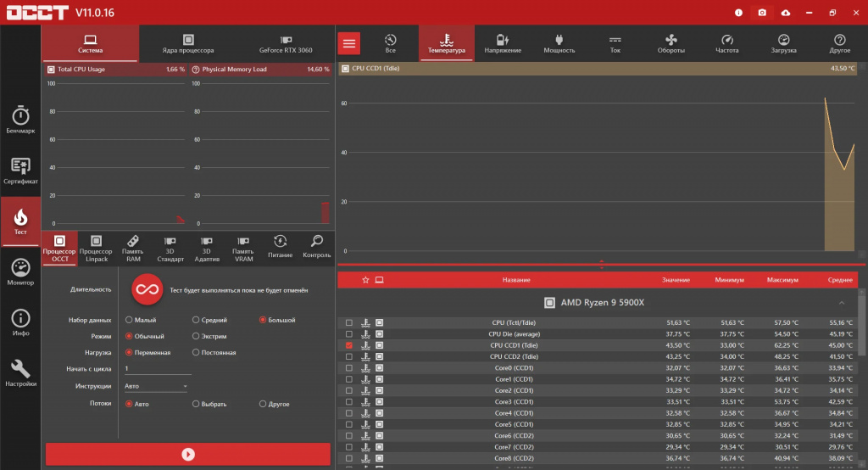Viewport: 868px width, 470px height.
Task: Switch to Обороты fan tab
Action: (671, 43)
